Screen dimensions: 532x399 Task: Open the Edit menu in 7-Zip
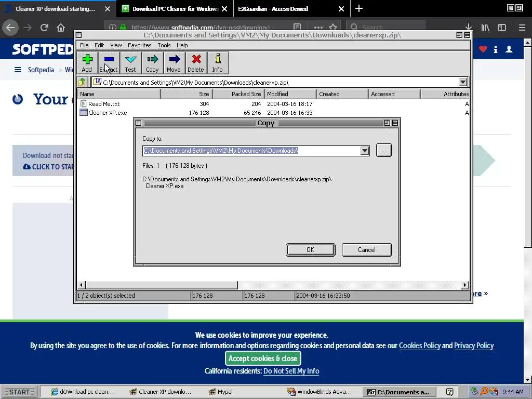click(x=99, y=45)
